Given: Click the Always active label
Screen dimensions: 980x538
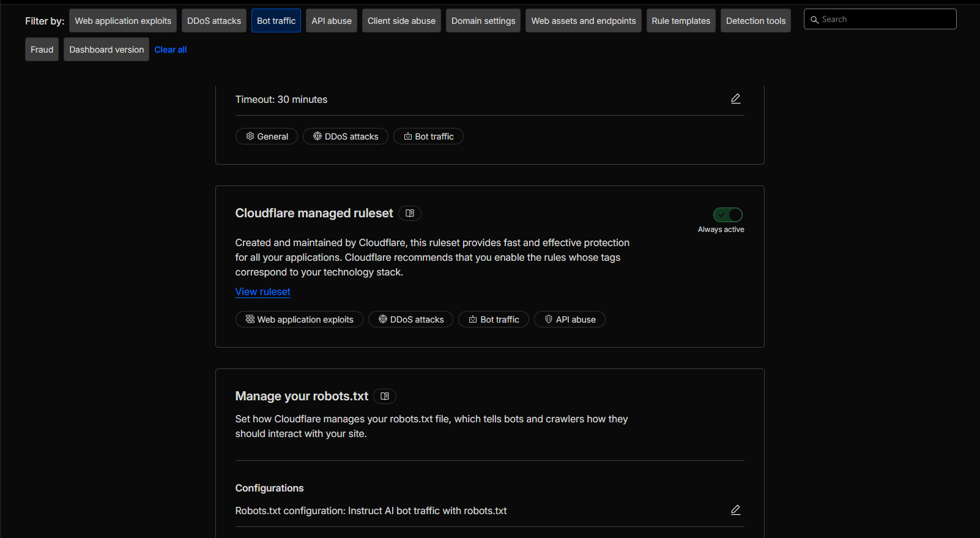Looking at the screenshot, I should coord(721,230).
